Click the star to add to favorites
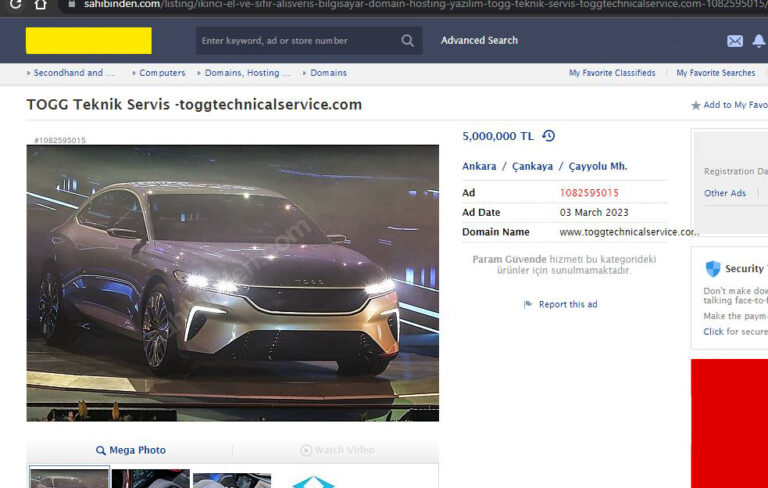The height and width of the screenshot is (488, 768). [x=696, y=105]
